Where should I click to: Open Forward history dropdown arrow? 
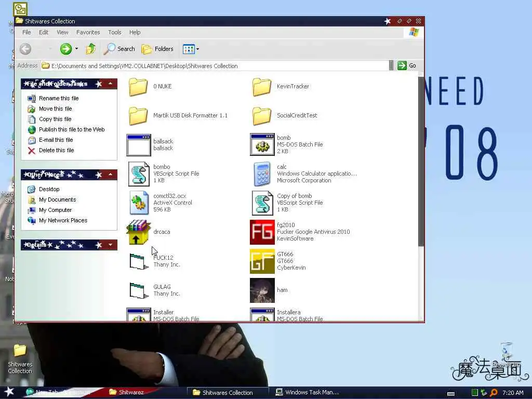[76, 49]
